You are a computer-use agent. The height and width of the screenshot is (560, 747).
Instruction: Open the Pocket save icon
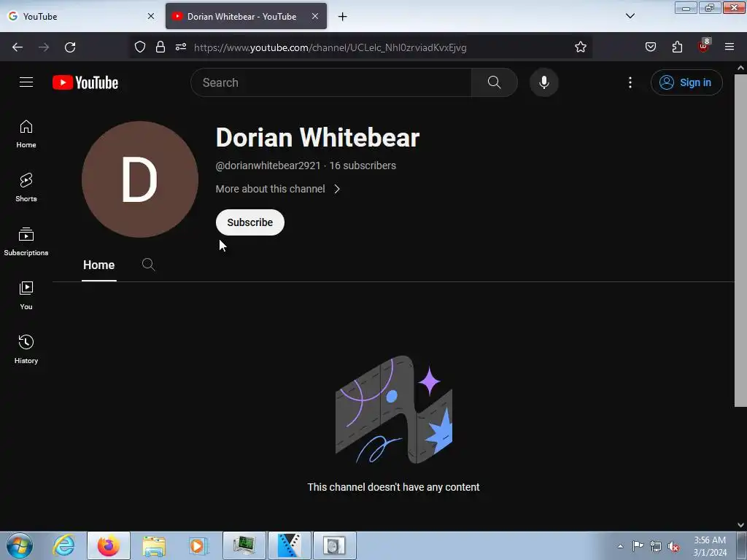(650, 47)
